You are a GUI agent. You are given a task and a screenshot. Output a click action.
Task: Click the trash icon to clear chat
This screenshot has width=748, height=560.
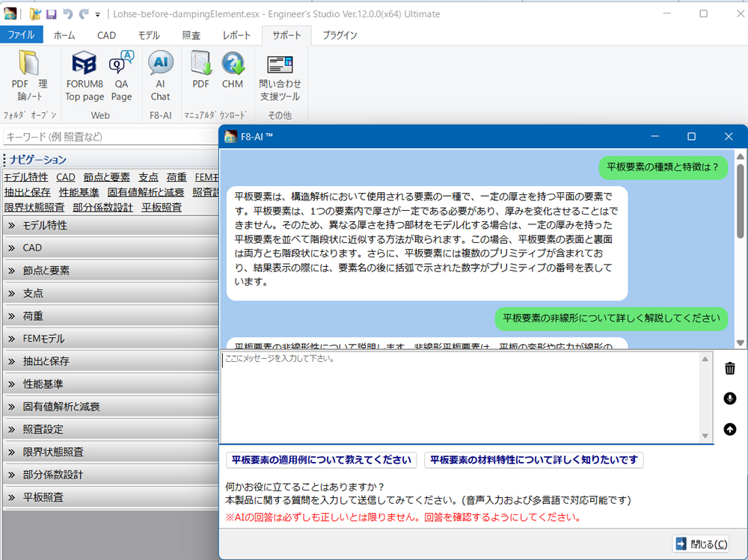(x=730, y=368)
